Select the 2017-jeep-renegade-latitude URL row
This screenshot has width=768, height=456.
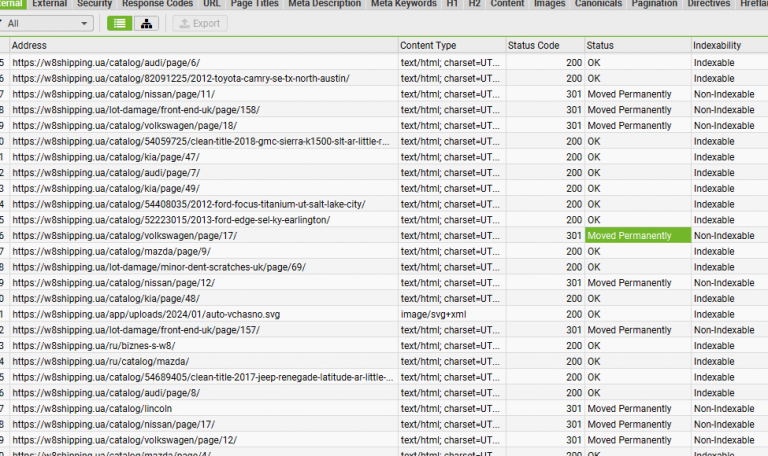tap(203, 377)
